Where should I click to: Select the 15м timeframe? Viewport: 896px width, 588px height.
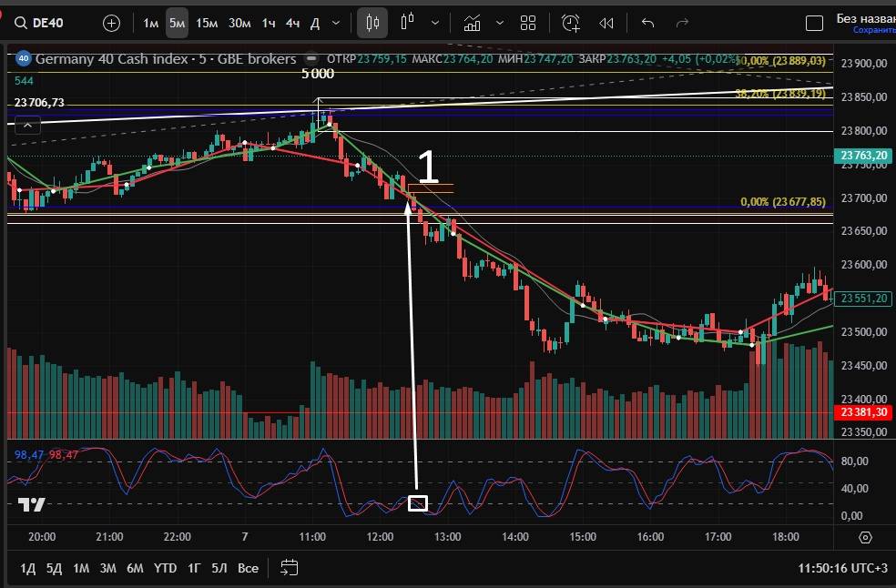point(207,23)
